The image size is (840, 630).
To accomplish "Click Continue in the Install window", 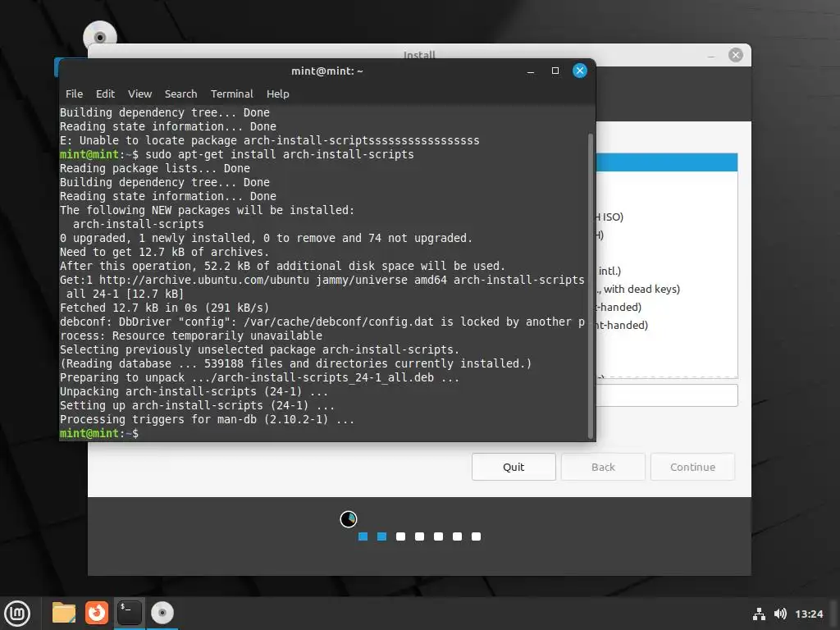I will point(692,467).
